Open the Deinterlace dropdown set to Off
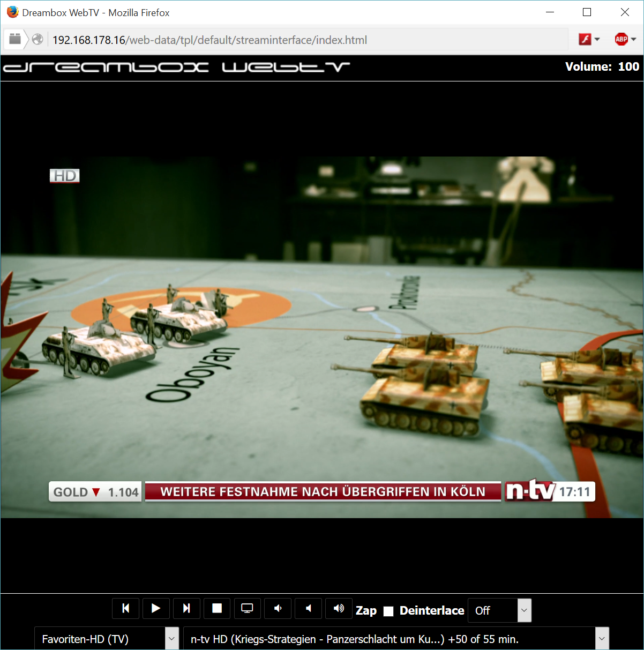Screen dimensions: 644x650 point(499,610)
